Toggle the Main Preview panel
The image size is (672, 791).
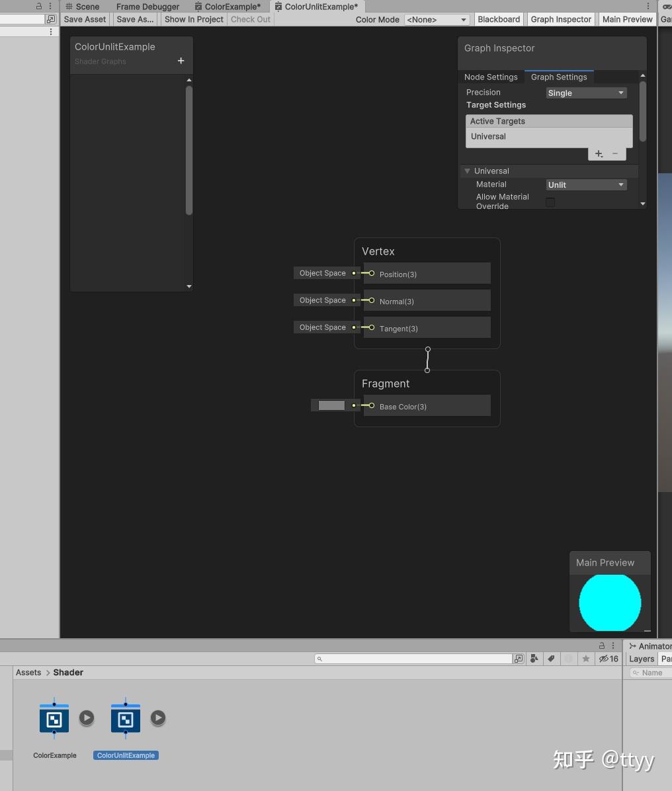tap(626, 19)
